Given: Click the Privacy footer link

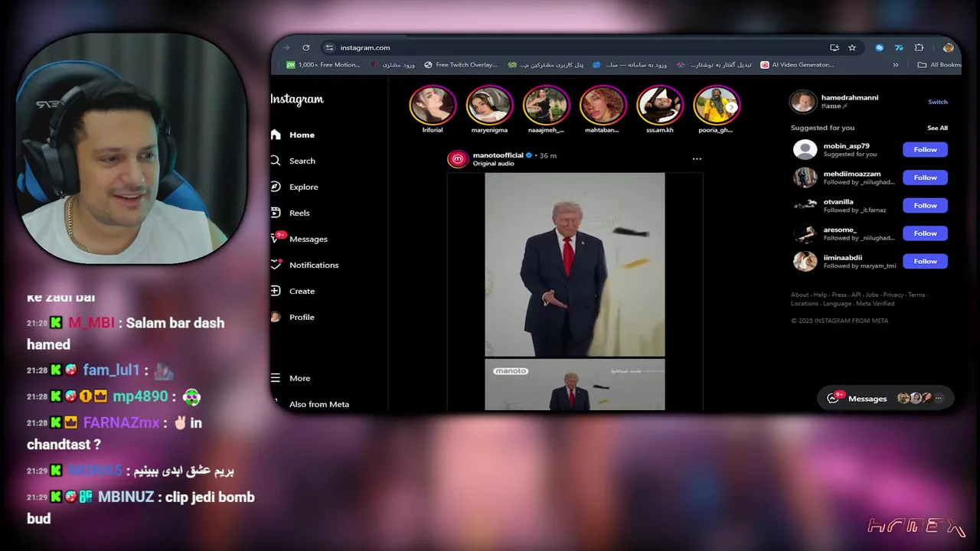Looking at the screenshot, I should (893, 295).
